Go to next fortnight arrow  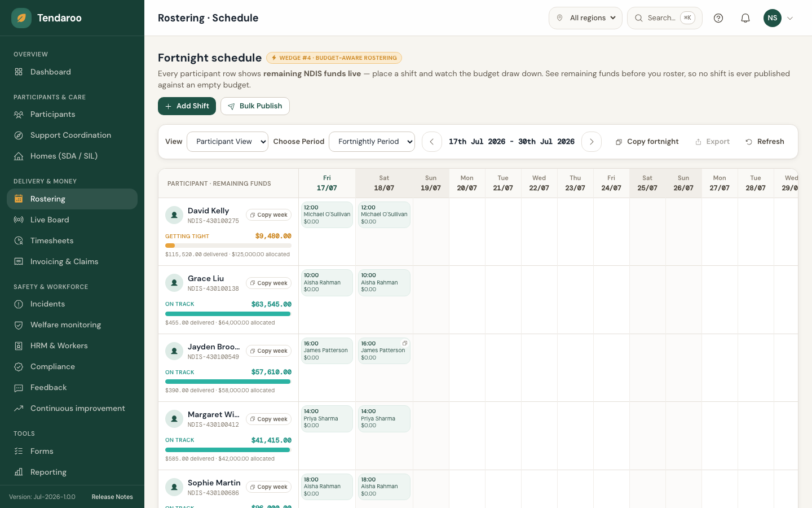click(x=592, y=142)
